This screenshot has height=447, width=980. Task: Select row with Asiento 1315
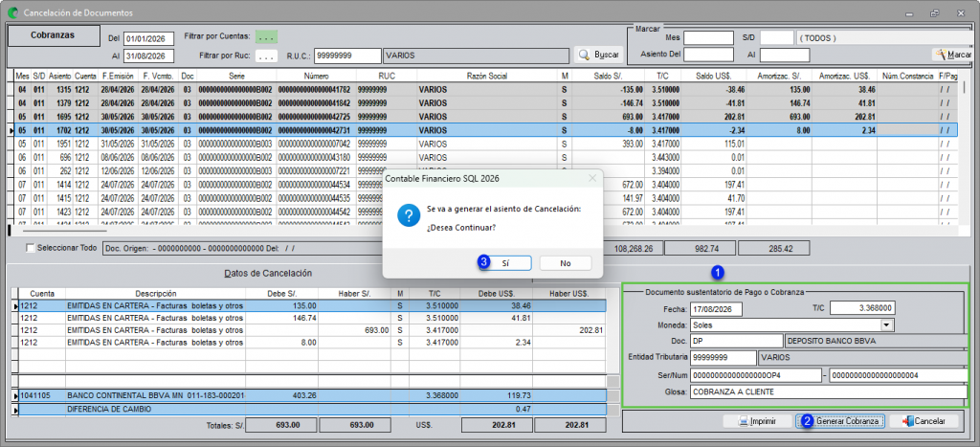pos(484,89)
